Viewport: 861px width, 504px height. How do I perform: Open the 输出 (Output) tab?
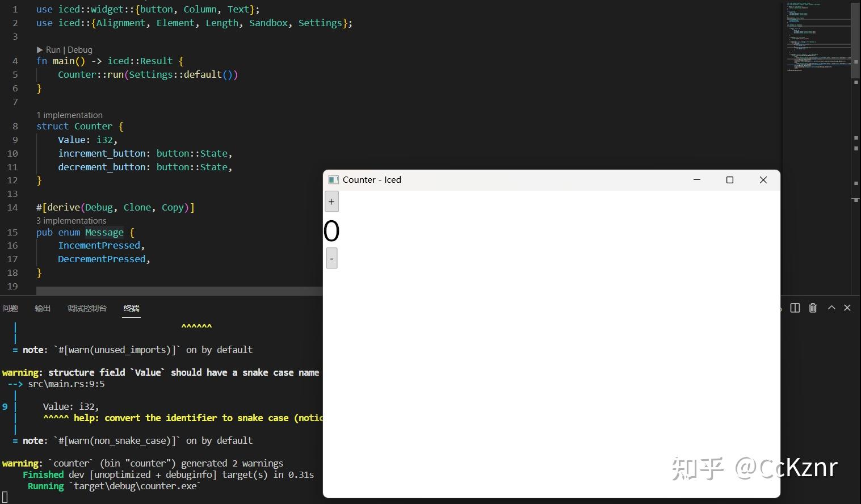pos(43,308)
